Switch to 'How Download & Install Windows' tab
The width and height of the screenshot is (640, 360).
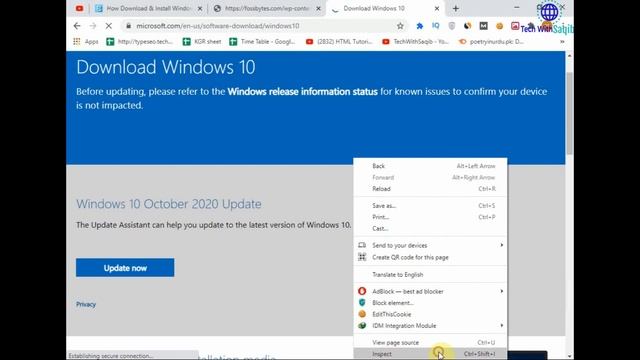(x=148, y=8)
